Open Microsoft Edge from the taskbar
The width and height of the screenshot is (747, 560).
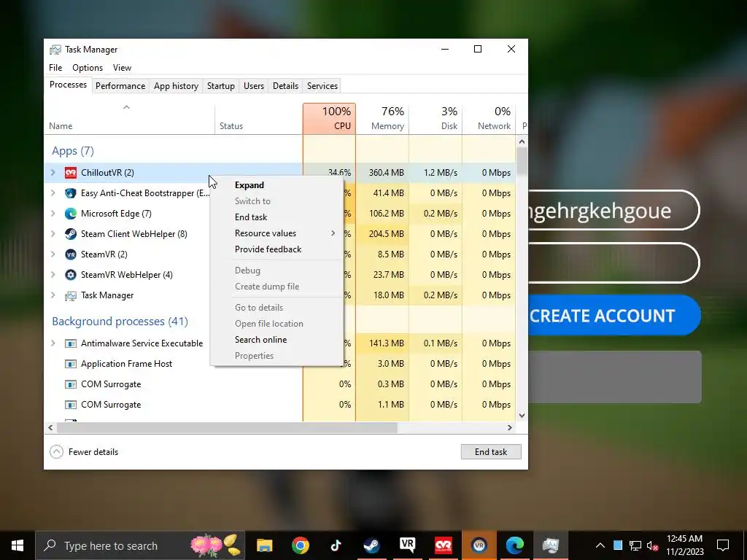click(514, 545)
